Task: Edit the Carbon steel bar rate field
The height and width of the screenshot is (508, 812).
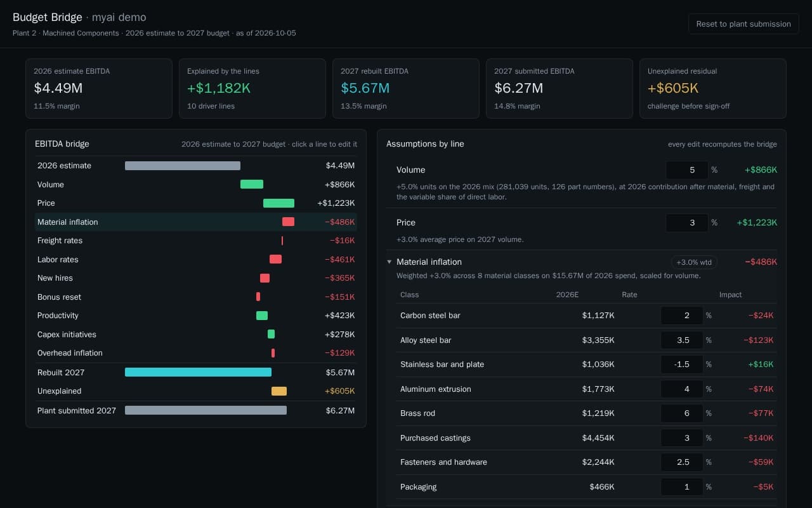Action: tap(682, 316)
